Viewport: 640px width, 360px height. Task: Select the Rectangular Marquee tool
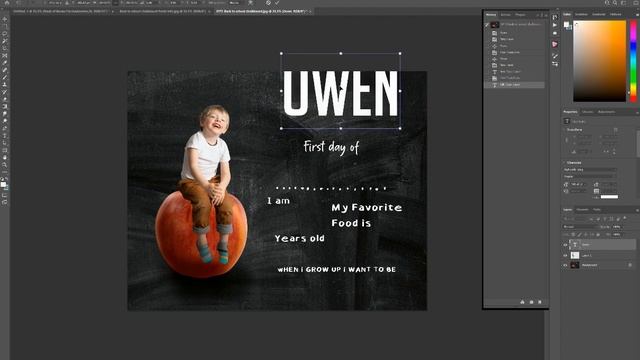[5, 26]
